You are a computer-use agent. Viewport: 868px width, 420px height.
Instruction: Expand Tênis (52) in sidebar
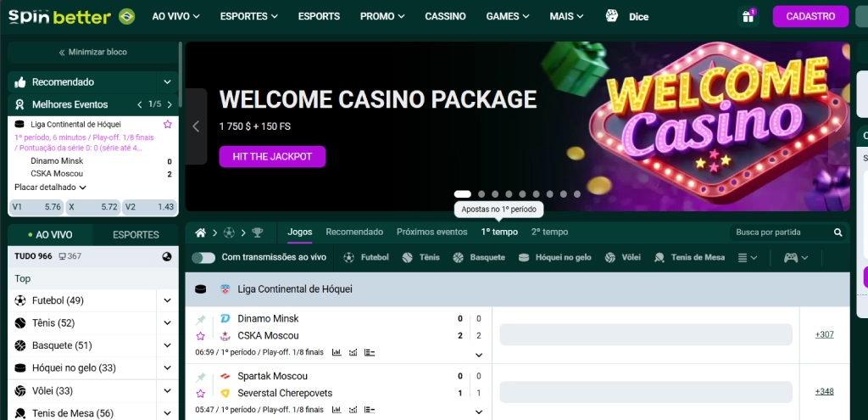(x=167, y=323)
